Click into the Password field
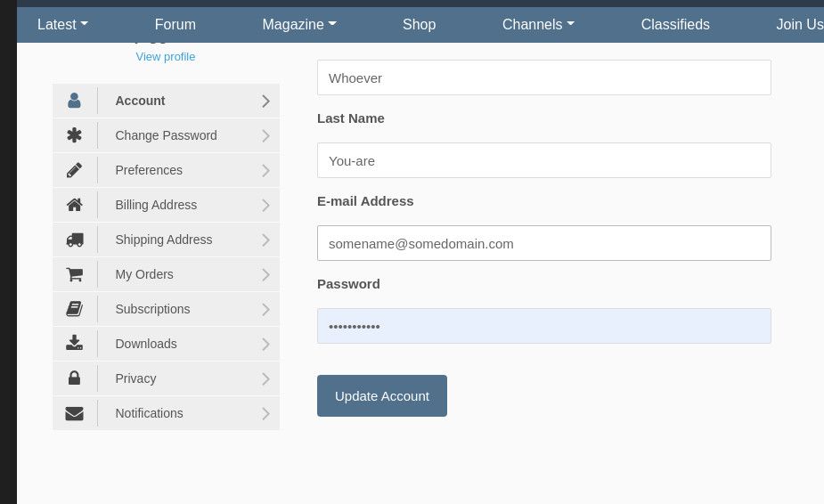This screenshot has width=824, height=504. (x=543, y=326)
